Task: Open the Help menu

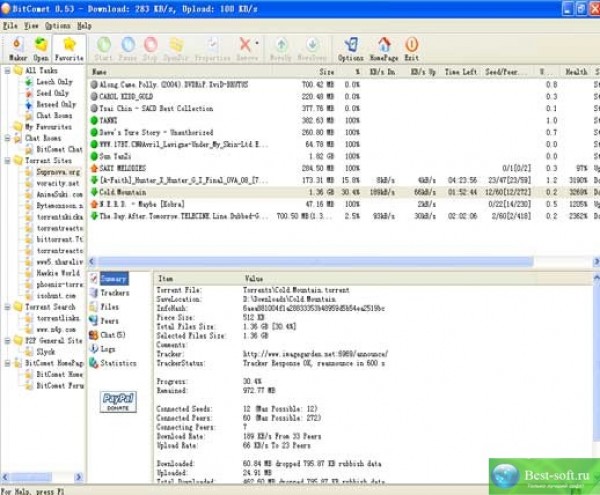Action: [x=84, y=26]
